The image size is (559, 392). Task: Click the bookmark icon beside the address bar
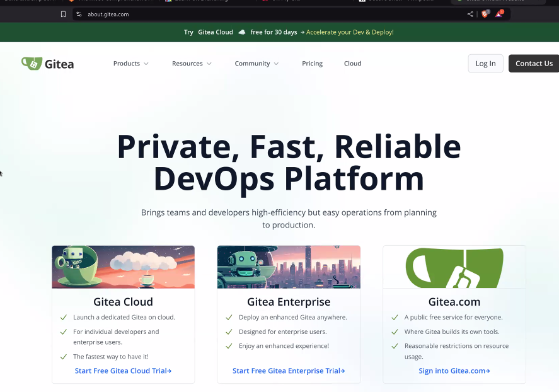coord(63,14)
